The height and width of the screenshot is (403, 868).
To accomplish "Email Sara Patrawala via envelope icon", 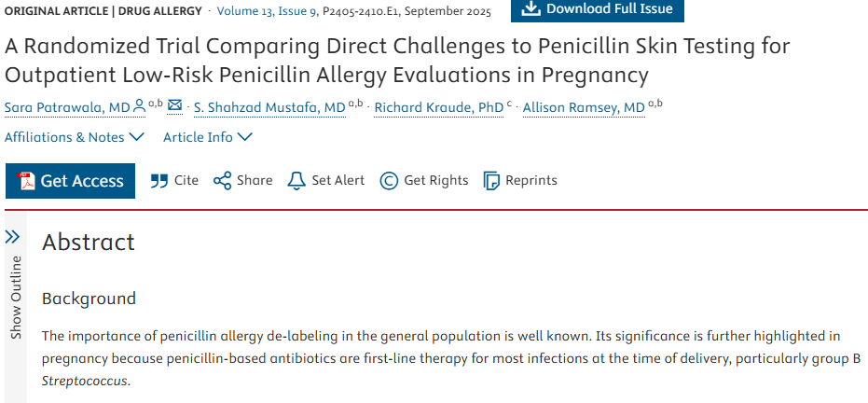I will pyautogui.click(x=174, y=107).
